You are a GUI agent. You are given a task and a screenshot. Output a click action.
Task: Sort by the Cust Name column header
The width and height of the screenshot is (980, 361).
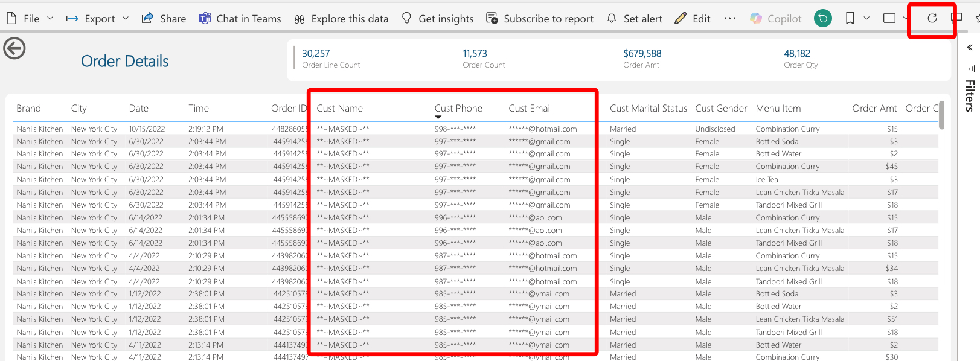coord(340,109)
